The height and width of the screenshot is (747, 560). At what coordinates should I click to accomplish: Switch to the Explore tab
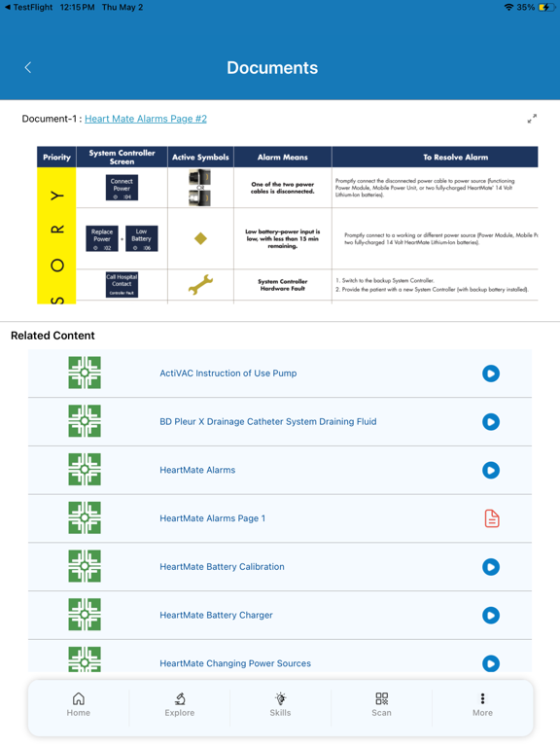[x=180, y=705]
